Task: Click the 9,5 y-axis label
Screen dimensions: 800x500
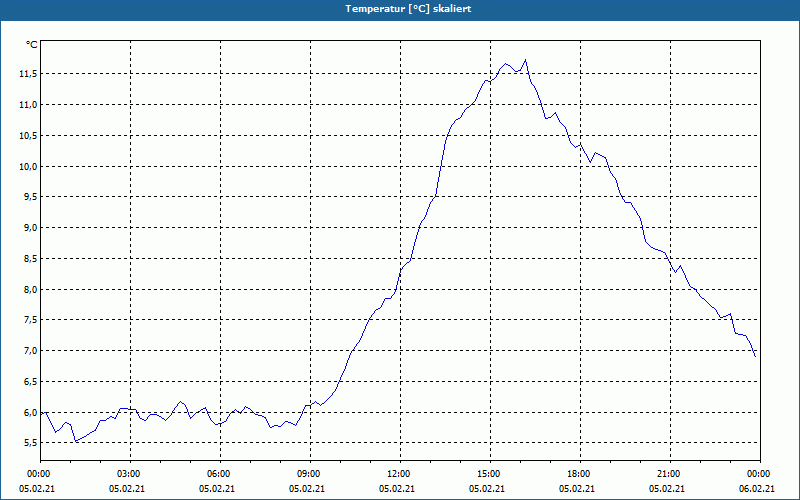Action: pyautogui.click(x=30, y=197)
